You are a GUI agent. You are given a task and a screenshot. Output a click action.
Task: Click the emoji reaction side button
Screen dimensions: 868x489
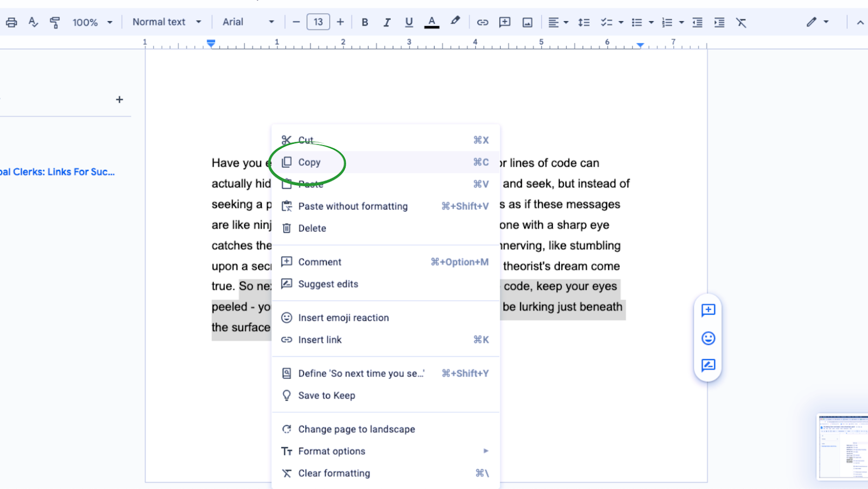(708, 338)
